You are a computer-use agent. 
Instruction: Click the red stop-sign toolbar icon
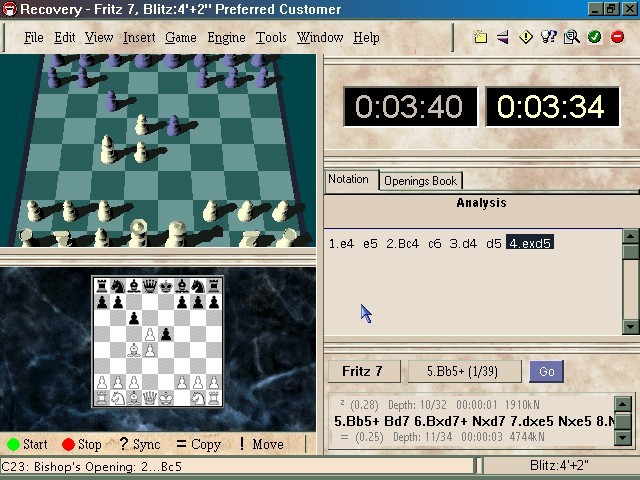point(617,37)
